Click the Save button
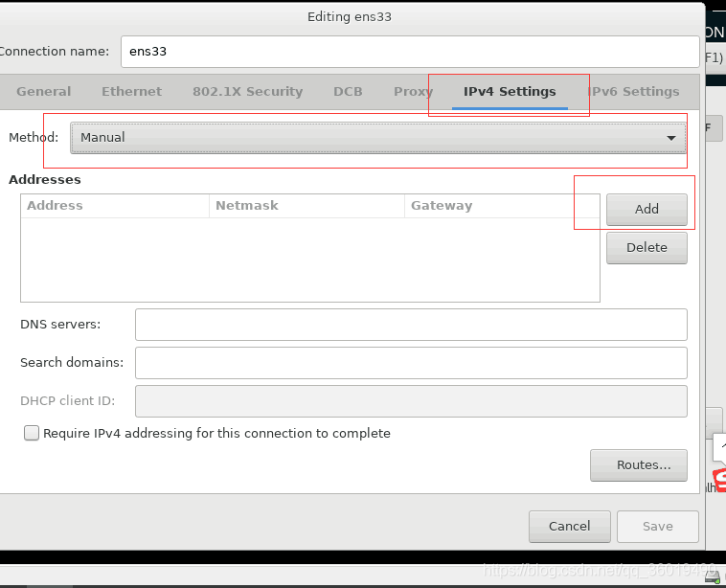The image size is (726, 588). (x=657, y=527)
